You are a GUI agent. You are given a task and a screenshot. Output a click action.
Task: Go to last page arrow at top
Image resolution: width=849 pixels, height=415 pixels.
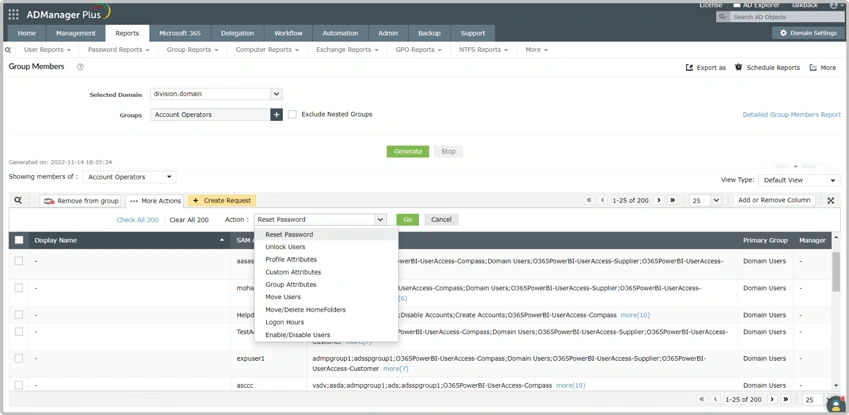click(672, 200)
